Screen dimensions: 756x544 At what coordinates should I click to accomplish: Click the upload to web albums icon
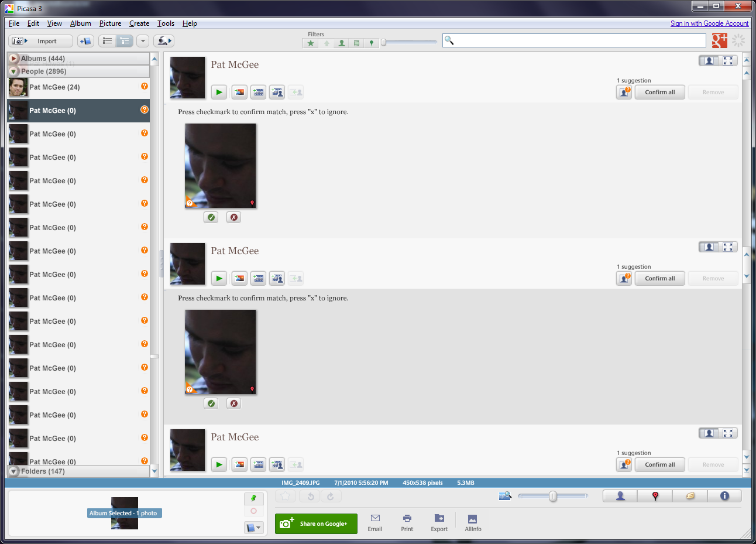coord(164,41)
